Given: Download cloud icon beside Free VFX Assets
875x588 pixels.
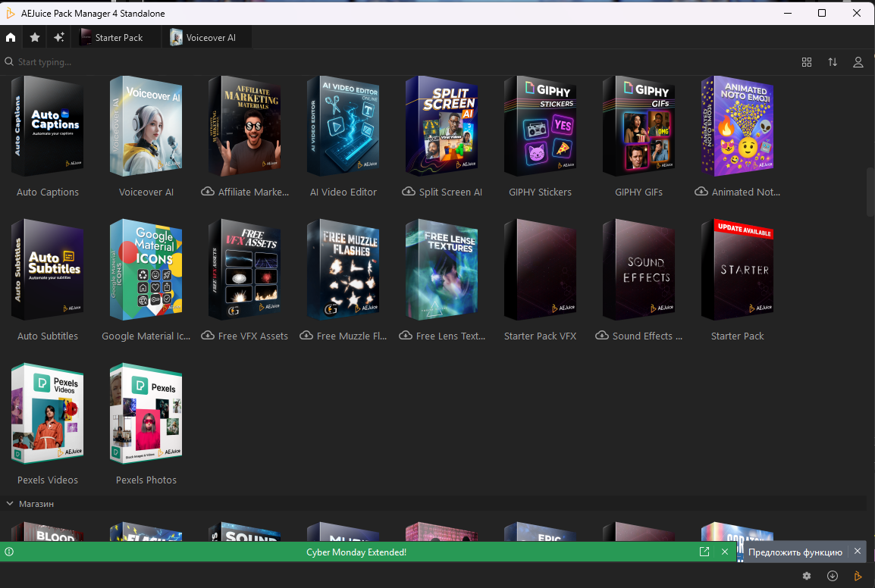Looking at the screenshot, I should coord(208,335).
